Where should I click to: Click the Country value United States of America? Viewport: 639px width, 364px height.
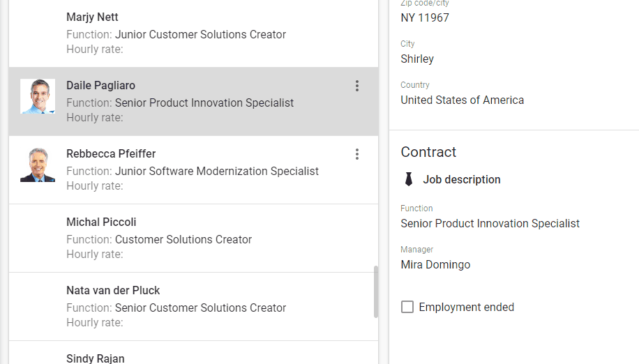pyautogui.click(x=462, y=100)
